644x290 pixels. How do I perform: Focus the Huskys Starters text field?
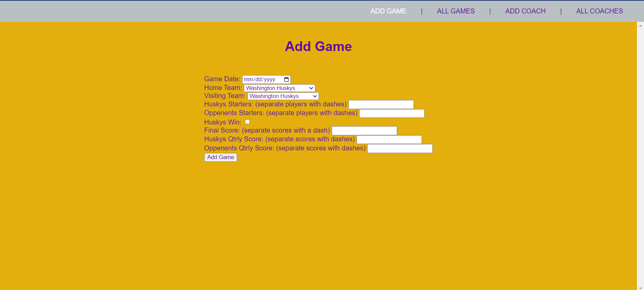coord(381,104)
